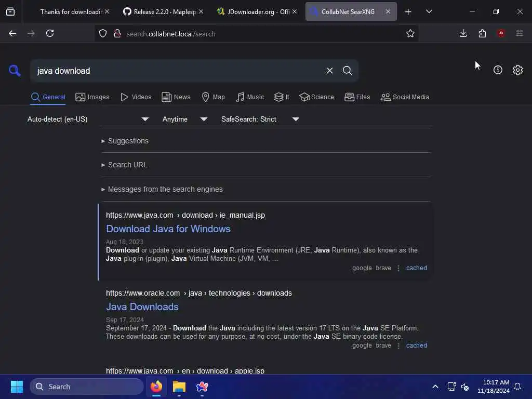Select the It search category
Screen dimensions: 532x399
click(x=282, y=97)
